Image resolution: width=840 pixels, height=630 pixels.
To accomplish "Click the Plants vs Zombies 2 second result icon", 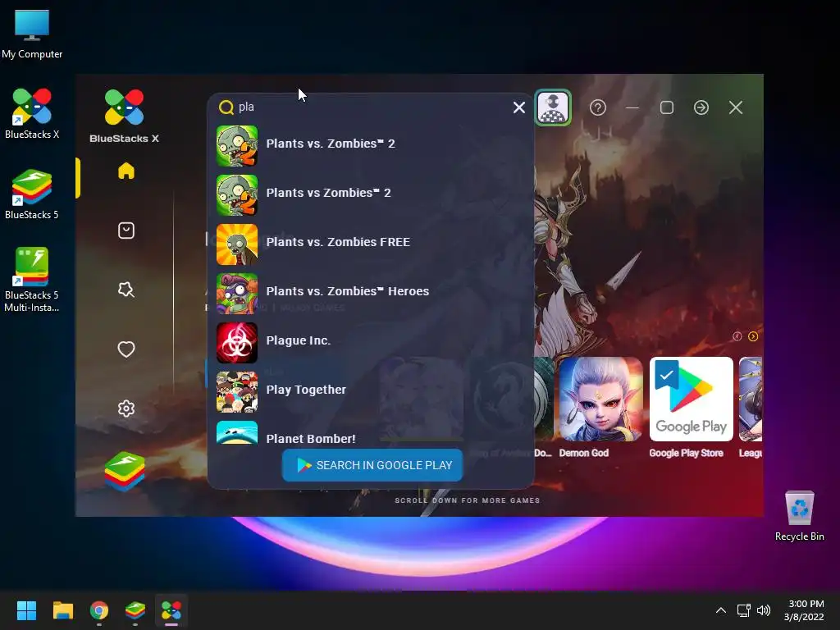I will click(x=237, y=195).
